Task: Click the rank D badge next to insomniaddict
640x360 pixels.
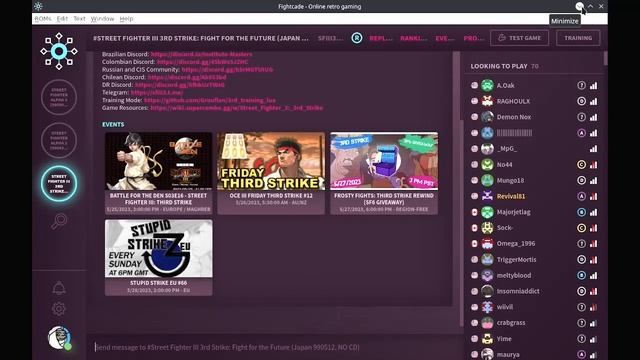Action: tap(582, 291)
